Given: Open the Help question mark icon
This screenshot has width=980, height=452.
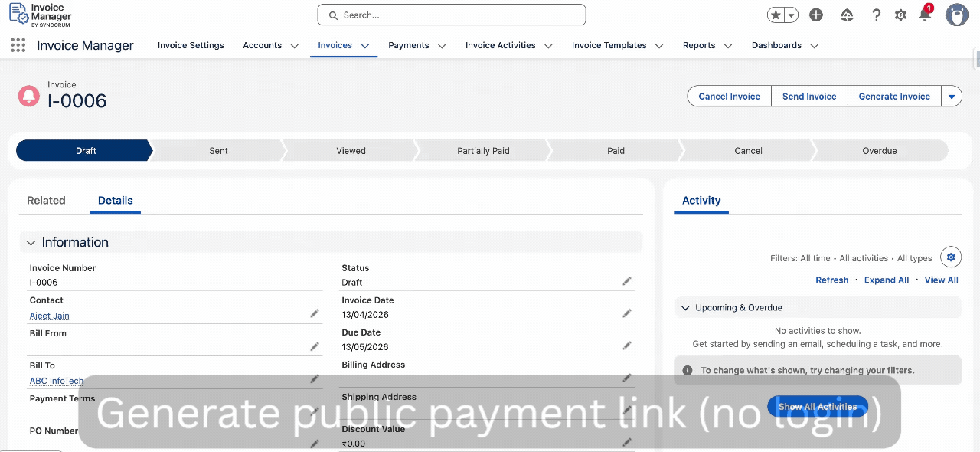Looking at the screenshot, I should [x=877, y=15].
